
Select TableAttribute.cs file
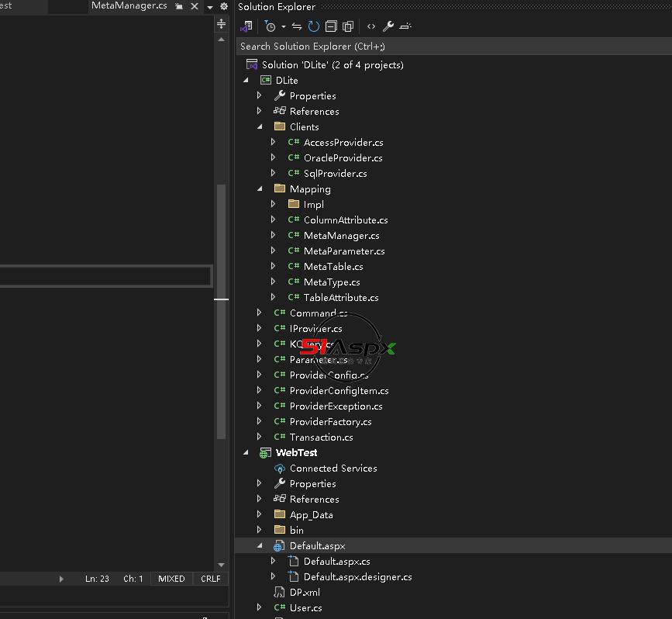pos(341,297)
